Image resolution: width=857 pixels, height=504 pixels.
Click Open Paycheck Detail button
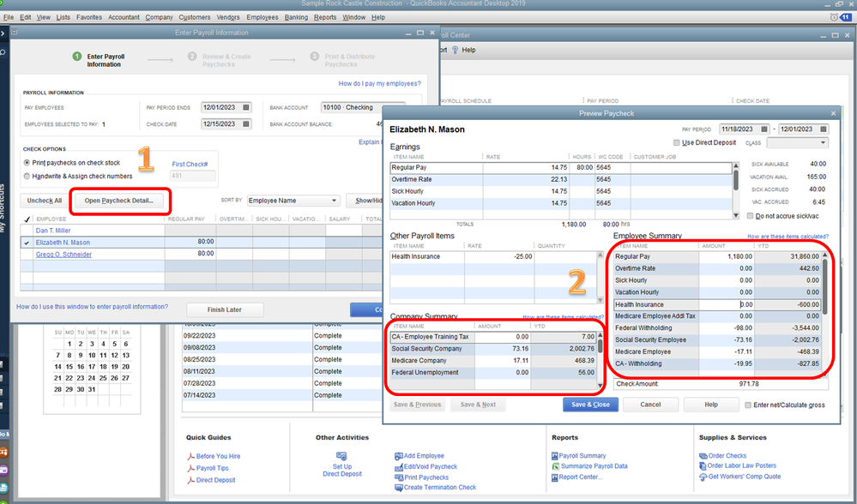119,201
